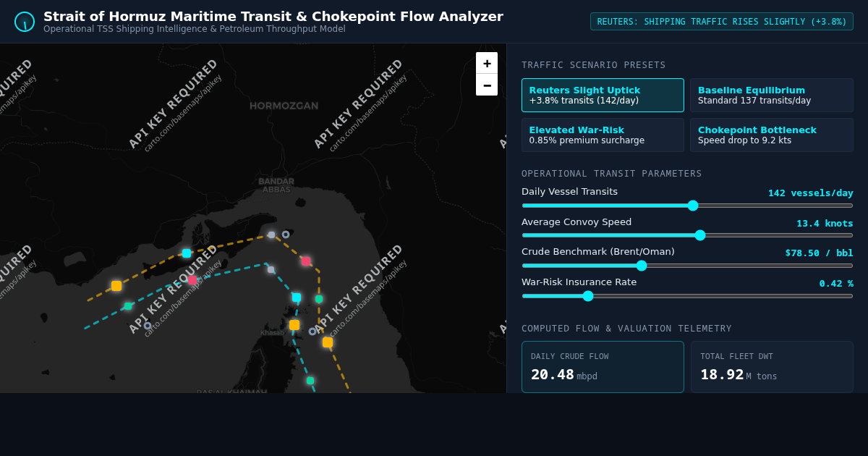Click the compass logo icon in header
This screenshot has width=868, height=456.
(25, 22)
